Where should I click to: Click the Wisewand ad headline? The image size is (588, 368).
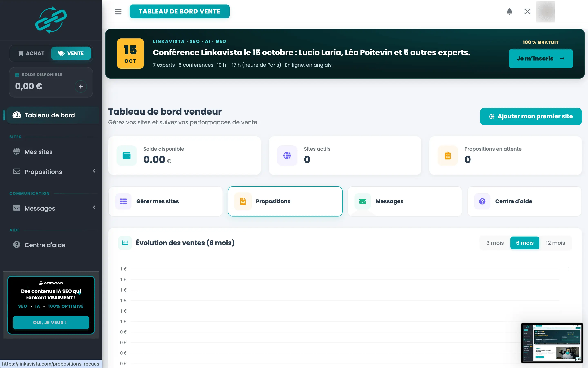(x=51, y=294)
